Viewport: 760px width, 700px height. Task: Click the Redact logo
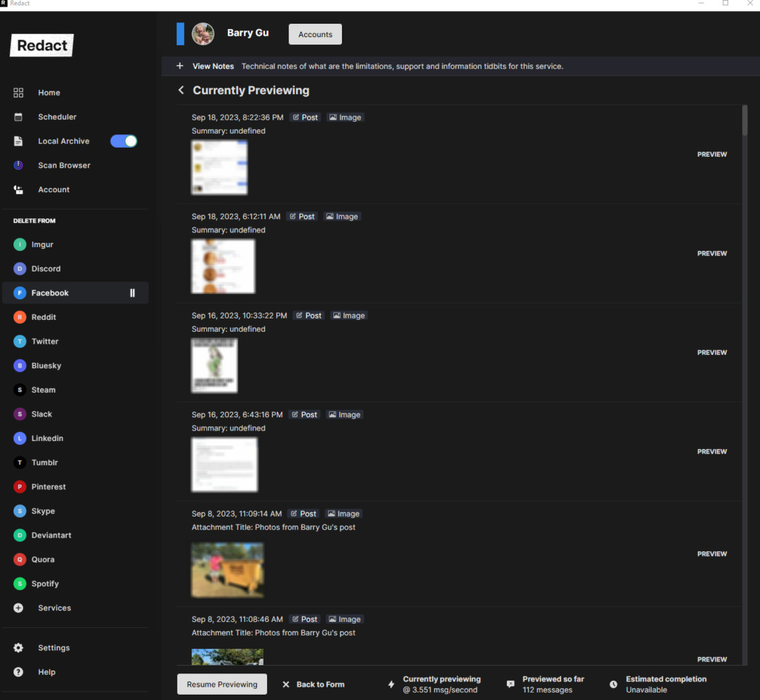pos(42,45)
